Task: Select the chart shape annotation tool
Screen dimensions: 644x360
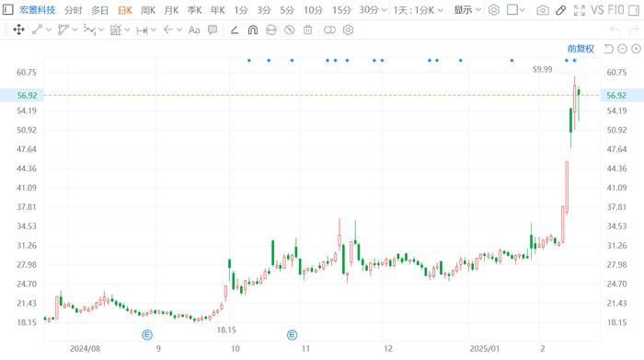Action: point(116,29)
